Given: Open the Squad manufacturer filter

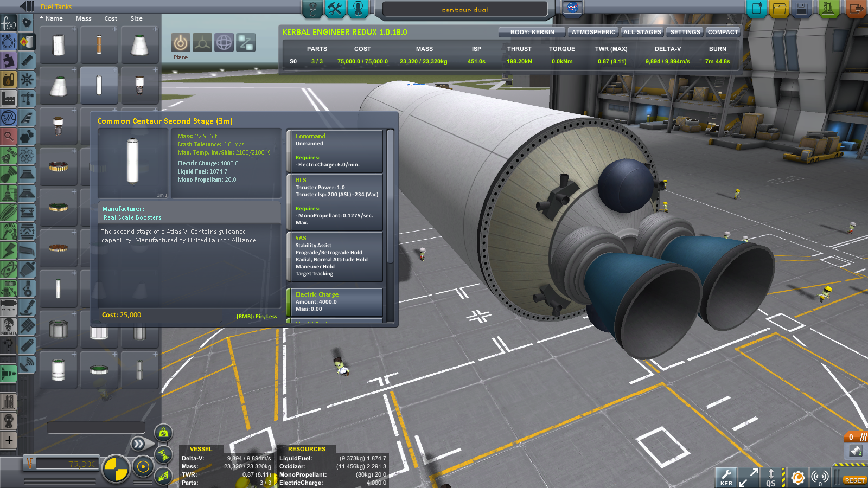Looking at the screenshot, I should (x=9, y=326).
